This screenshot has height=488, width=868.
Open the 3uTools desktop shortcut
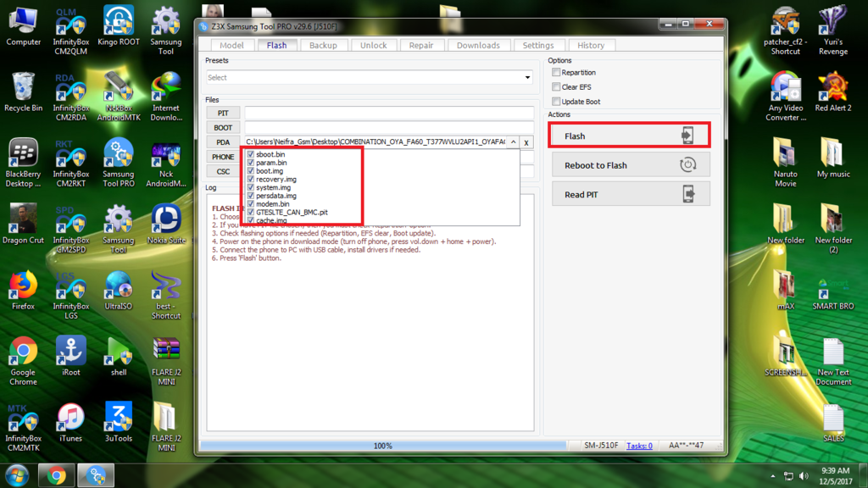(x=119, y=422)
